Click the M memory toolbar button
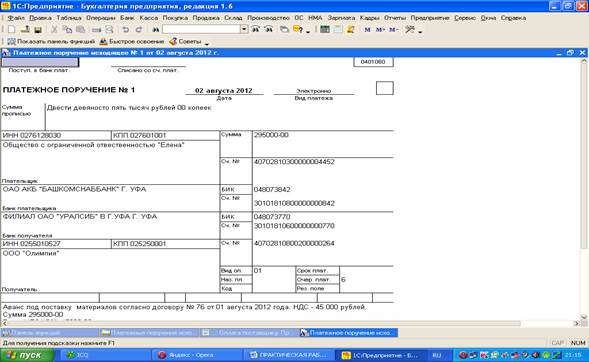 [x=367, y=29]
